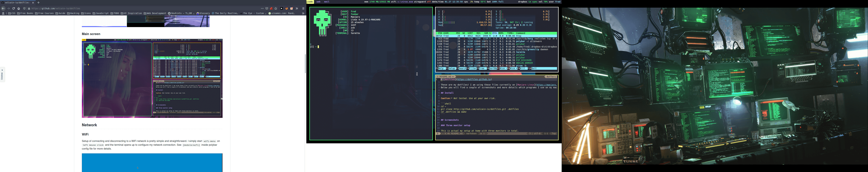Open the Main screen screenshot image

152,78
